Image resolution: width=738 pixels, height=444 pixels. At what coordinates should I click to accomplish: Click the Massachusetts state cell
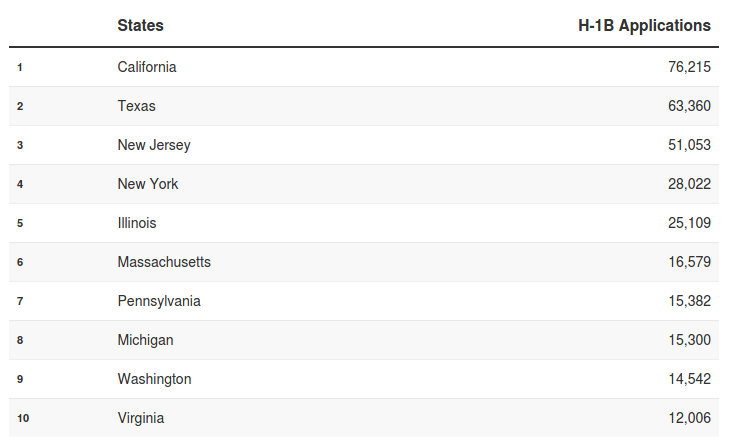click(164, 262)
